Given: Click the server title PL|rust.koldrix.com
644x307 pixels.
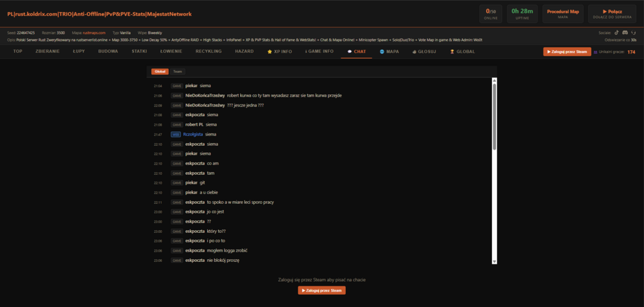Looking at the screenshot, I should click(99, 14).
